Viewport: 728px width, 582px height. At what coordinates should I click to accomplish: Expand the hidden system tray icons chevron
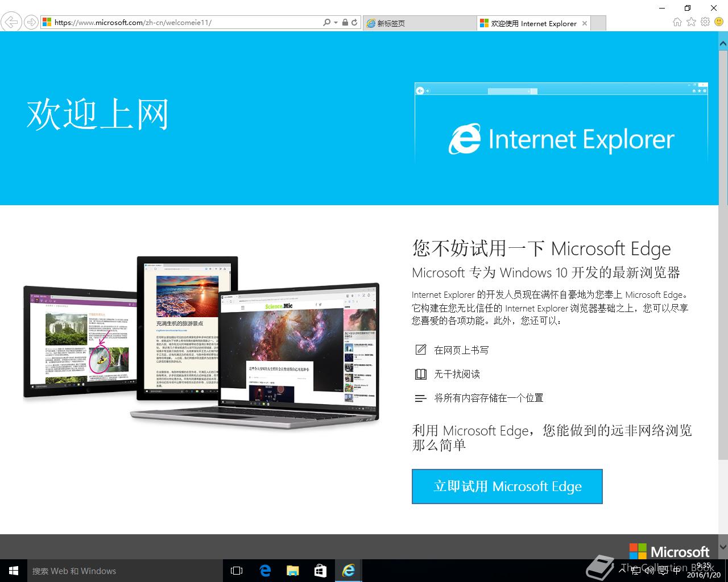[623, 571]
